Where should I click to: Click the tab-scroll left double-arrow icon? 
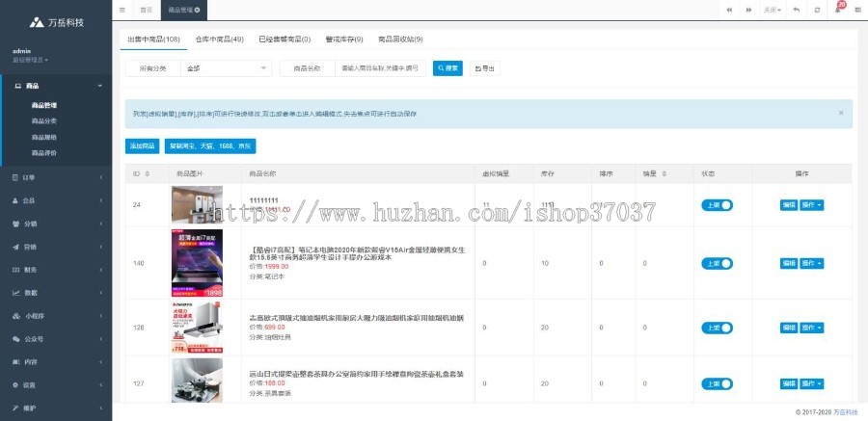tap(730, 10)
